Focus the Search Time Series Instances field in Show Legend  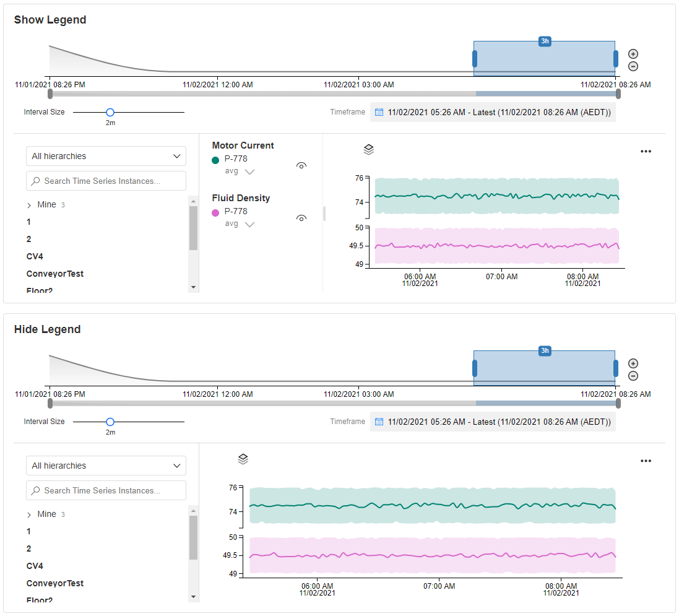[106, 181]
